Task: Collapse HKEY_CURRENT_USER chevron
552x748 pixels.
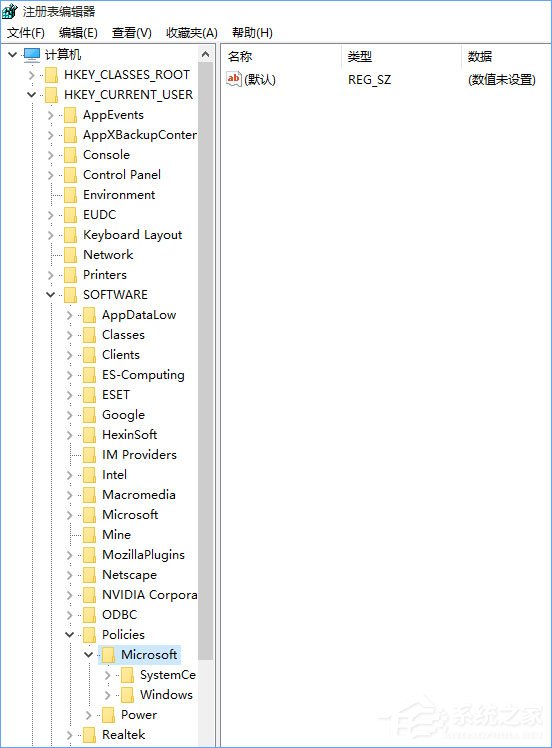Action: pyautogui.click(x=31, y=94)
